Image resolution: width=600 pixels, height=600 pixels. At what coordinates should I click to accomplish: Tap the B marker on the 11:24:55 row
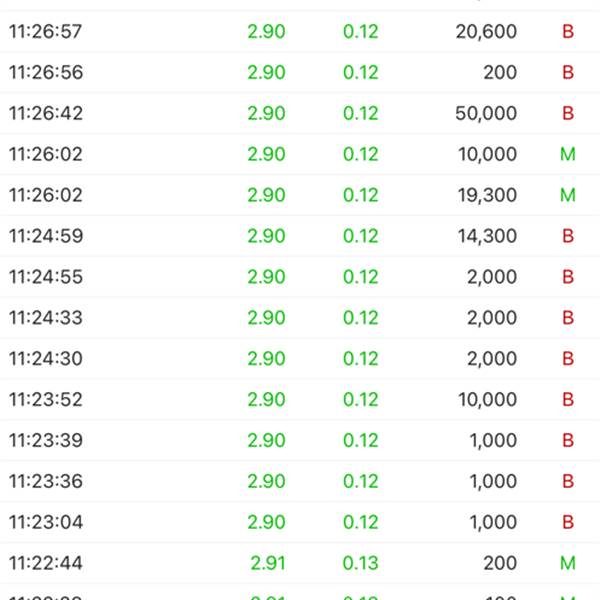568,277
